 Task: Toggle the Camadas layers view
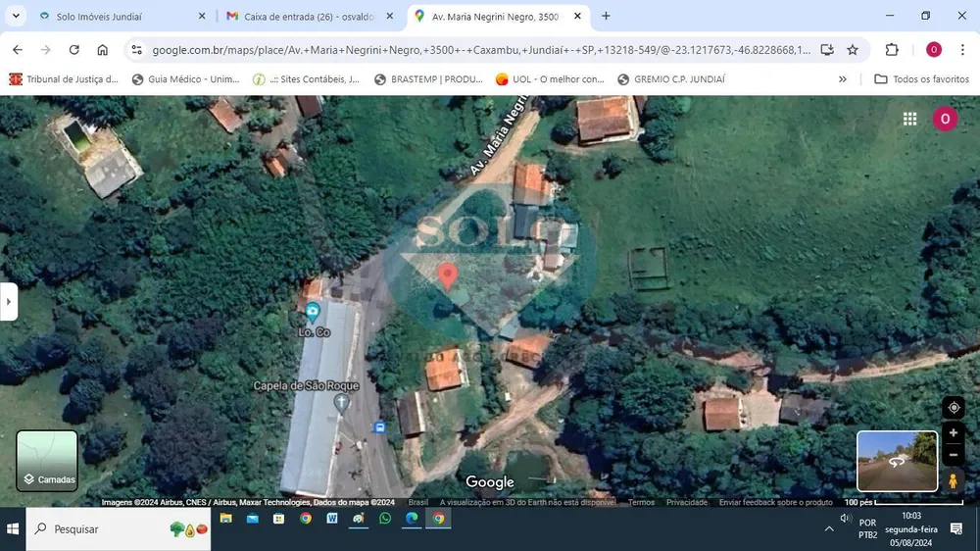(x=47, y=461)
